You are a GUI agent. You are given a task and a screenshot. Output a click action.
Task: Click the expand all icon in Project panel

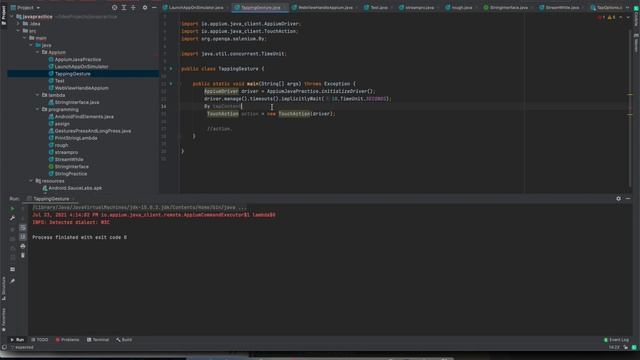124,8
